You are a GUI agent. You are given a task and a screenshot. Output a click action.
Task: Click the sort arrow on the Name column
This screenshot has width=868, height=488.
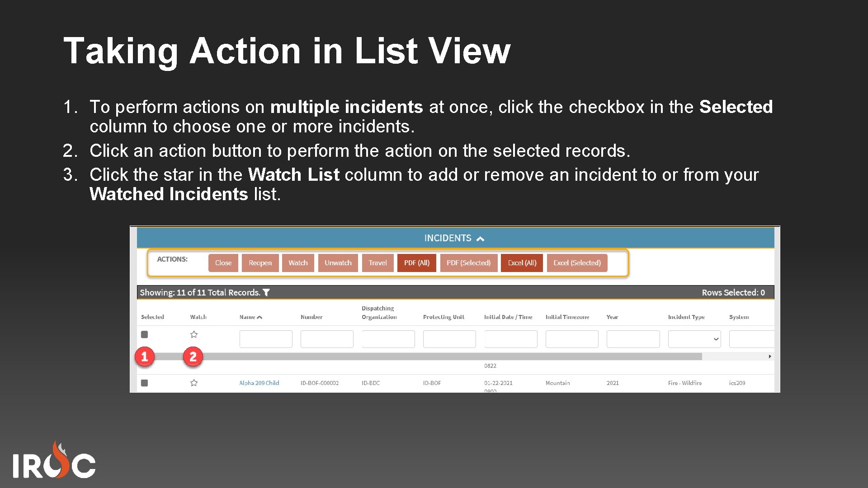click(259, 317)
